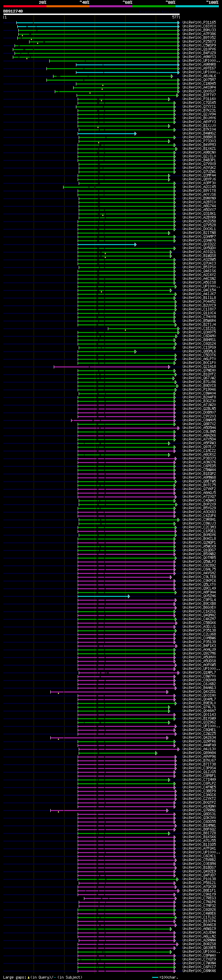Viewport: 222px width, 980px height.
Task: Click hit label UniRef100_Q318K1
Action: [x=199, y=214]
